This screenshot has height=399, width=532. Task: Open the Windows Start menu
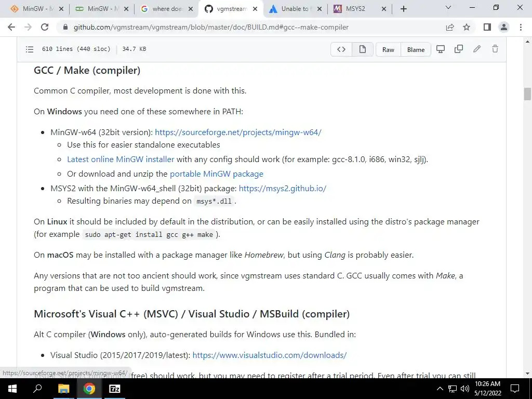click(12, 389)
